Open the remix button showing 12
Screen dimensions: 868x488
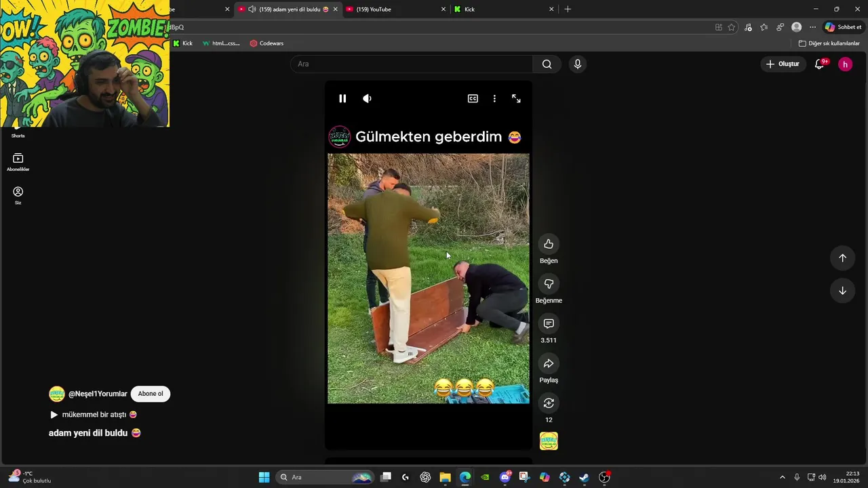pyautogui.click(x=549, y=403)
